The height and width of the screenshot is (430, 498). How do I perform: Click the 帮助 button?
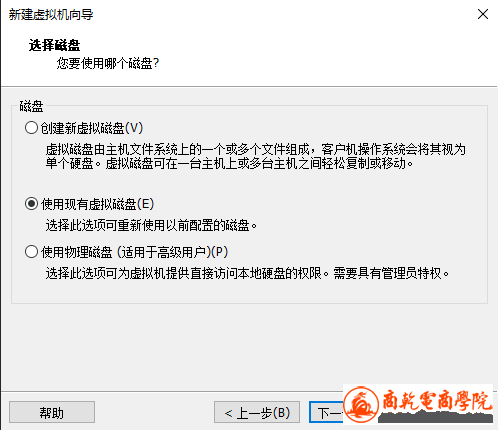coord(52,412)
